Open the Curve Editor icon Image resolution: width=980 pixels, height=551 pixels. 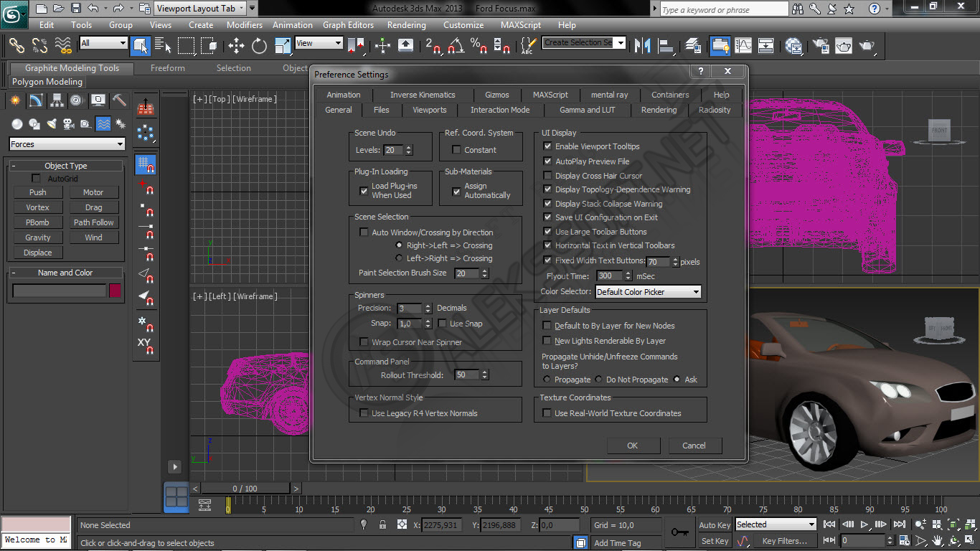(743, 46)
